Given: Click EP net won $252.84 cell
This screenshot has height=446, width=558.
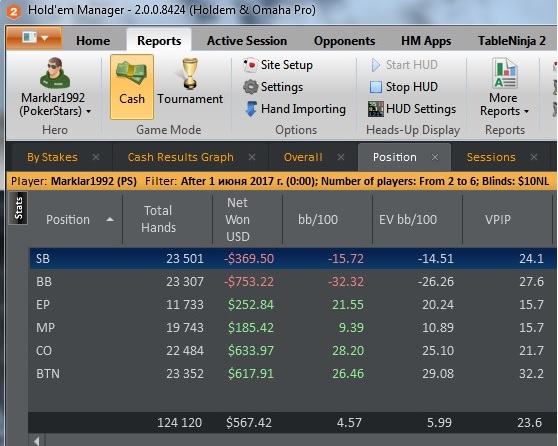Looking at the screenshot, I should tap(251, 305).
